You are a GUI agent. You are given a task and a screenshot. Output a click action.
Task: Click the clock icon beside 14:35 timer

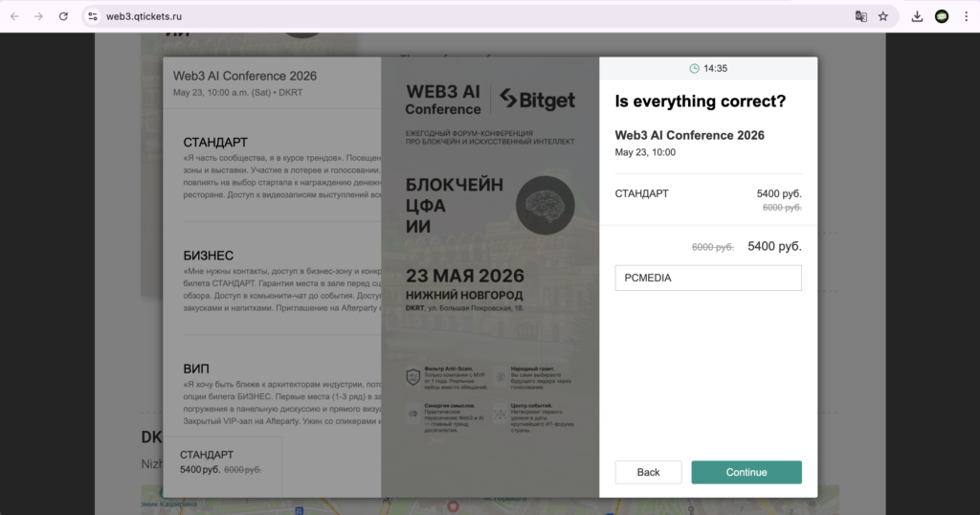tap(695, 69)
